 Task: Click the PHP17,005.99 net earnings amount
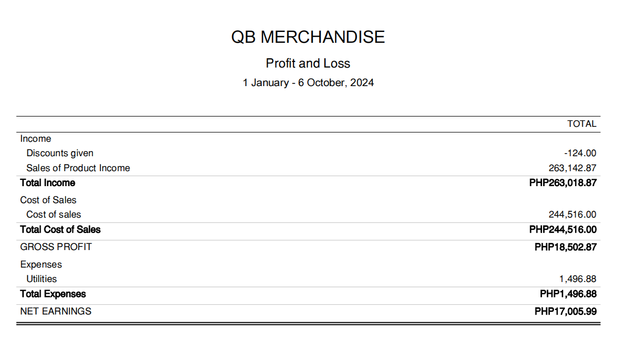565,311
